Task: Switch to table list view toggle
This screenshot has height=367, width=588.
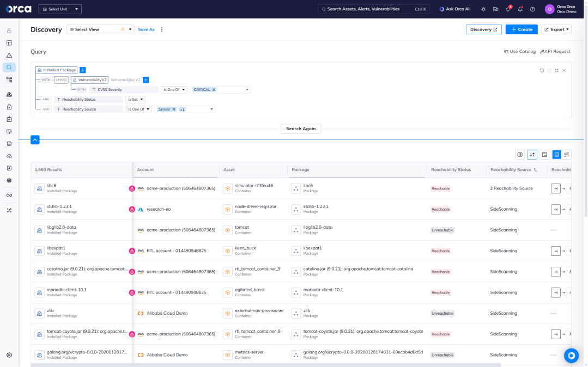Action: [556, 155]
